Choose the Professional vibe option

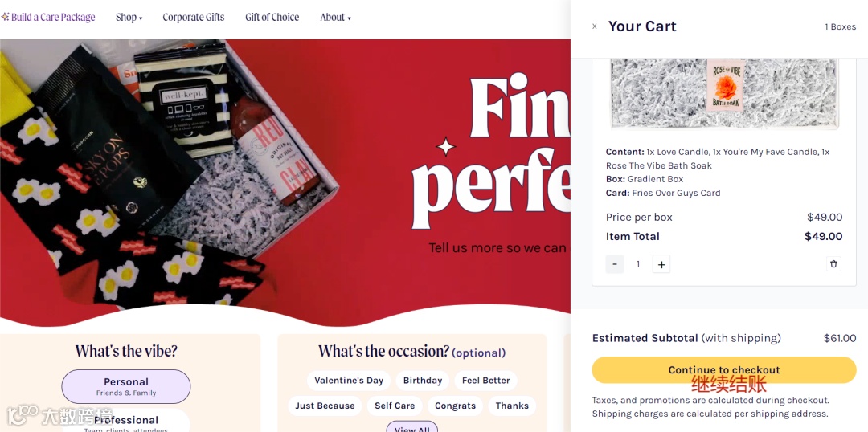(x=126, y=421)
